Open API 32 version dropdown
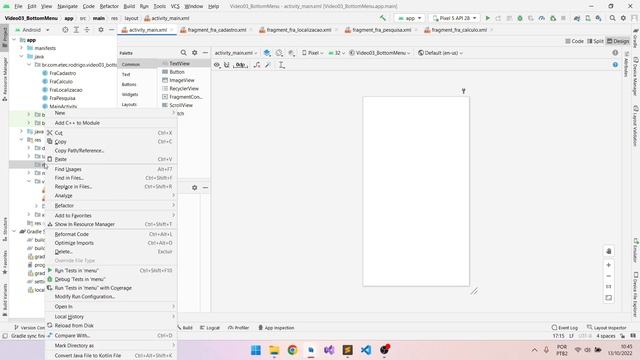The width and height of the screenshot is (640, 360). tap(336, 53)
